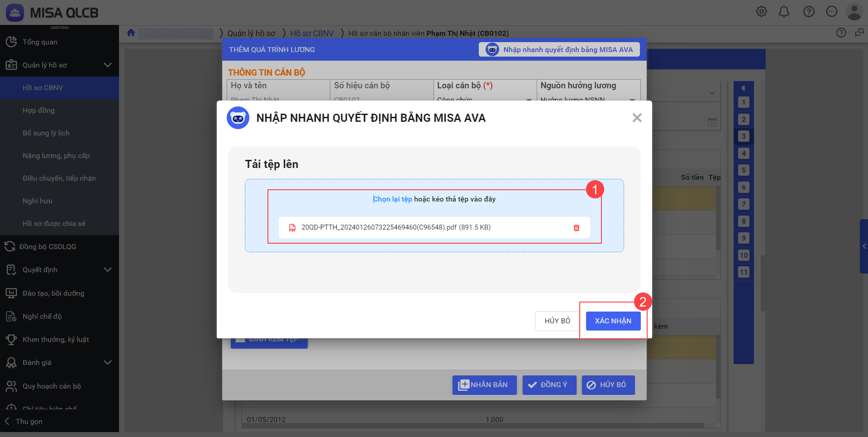Expand the Đánh giá sidebar section
The height and width of the screenshot is (437, 868).
[107, 362]
